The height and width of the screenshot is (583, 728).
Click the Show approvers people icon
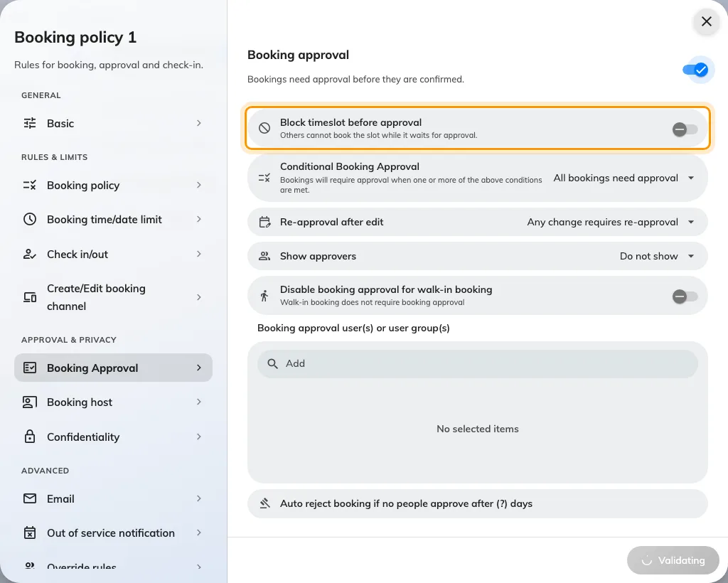tap(264, 256)
